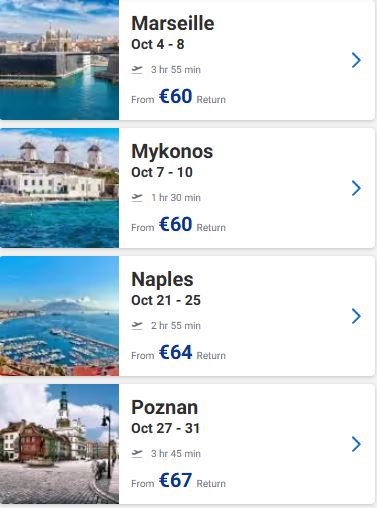The image size is (377, 508).
Task: Open the Mykonos card chevron arrow
Action: point(356,188)
